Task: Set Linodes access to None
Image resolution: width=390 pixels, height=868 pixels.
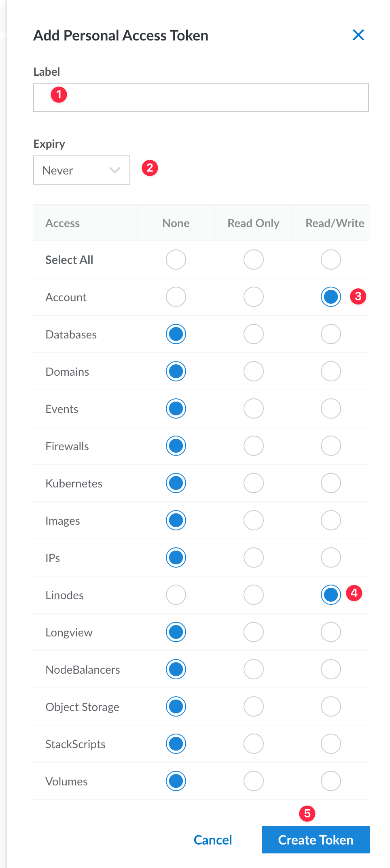Action: point(176,595)
